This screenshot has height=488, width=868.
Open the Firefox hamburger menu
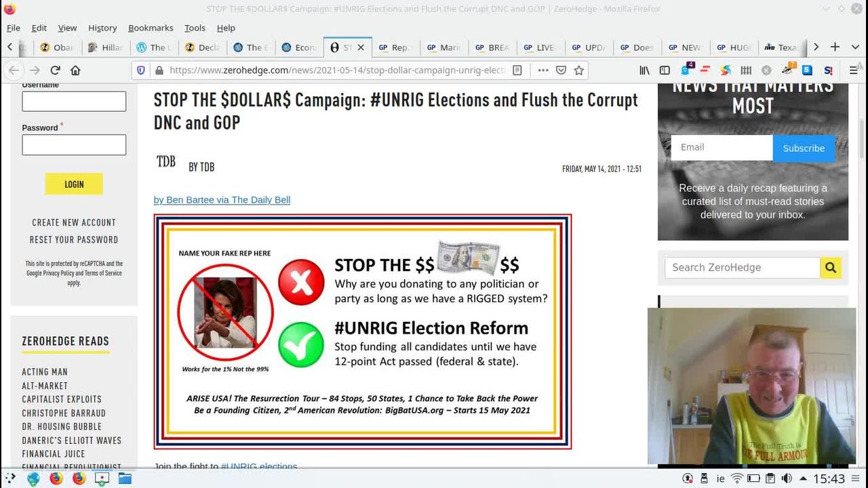(853, 70)
